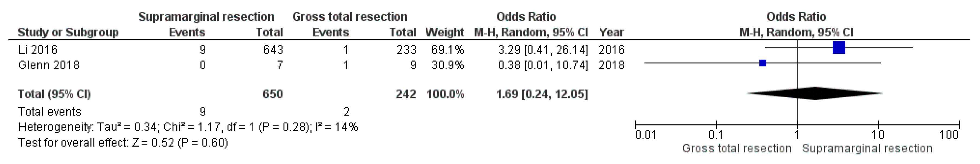Image resolution: width=980 pixels, height=164 pixels.
Task: Click the Glenn 2018 blue square marker
Action: (x=762, y=63)
